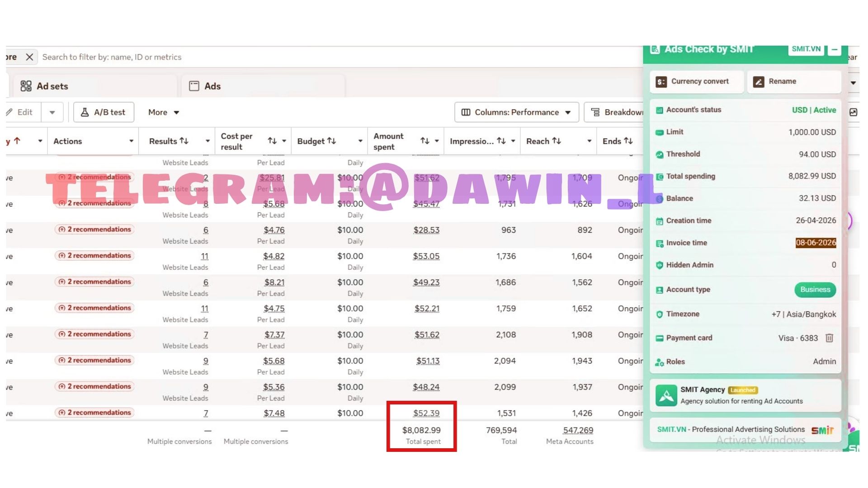This screenshot has width=868, height=488.
Task: Sort by Ends arrows icon
Action: pos(628,141)
